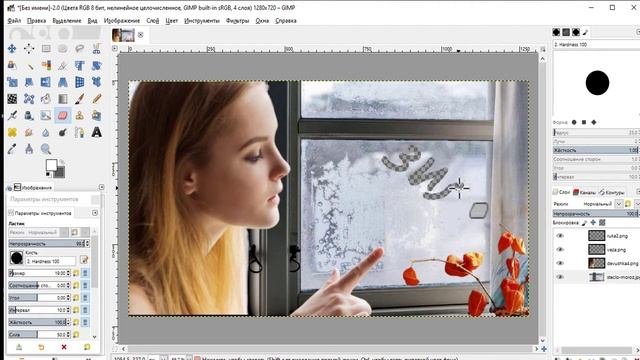This screenshot has width=640, height=360.
Task: Close the open image tab
Action: click(140, 35)
